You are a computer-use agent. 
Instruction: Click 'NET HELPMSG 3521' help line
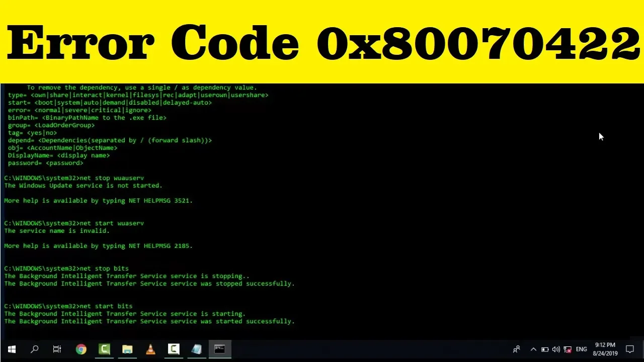tap(98, 201)
